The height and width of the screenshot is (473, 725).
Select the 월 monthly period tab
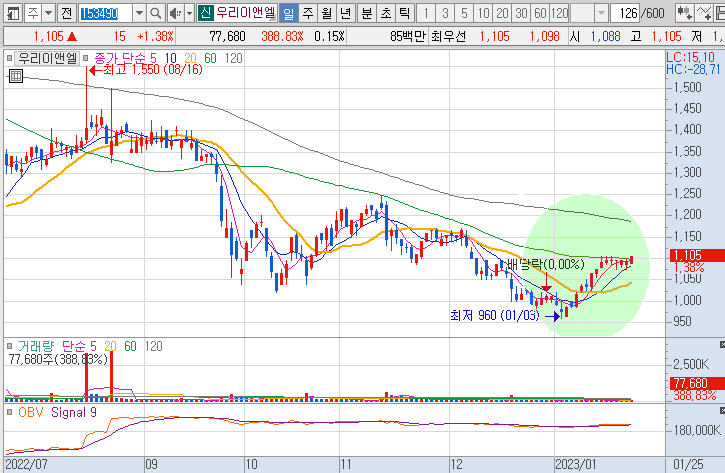click(326, 13)
